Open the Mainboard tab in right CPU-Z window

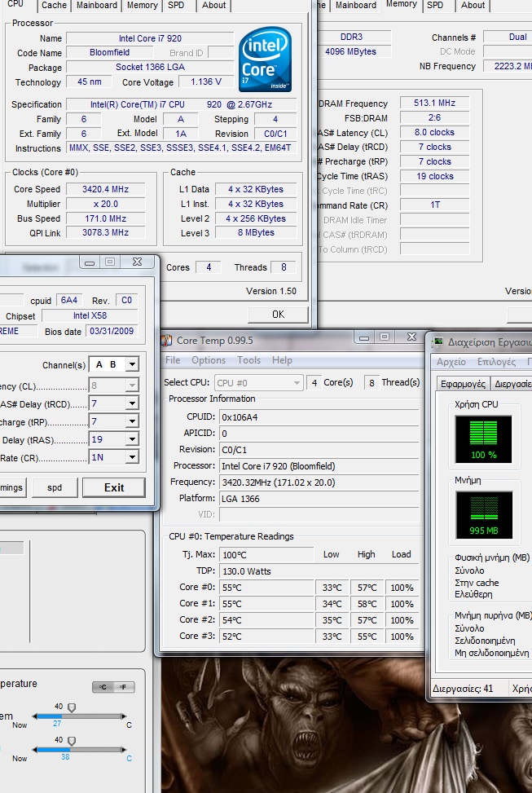(355, 5)
